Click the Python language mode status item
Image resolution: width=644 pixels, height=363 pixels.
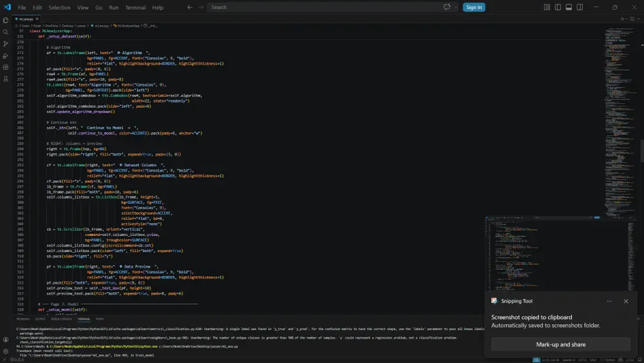click(610, 360)
